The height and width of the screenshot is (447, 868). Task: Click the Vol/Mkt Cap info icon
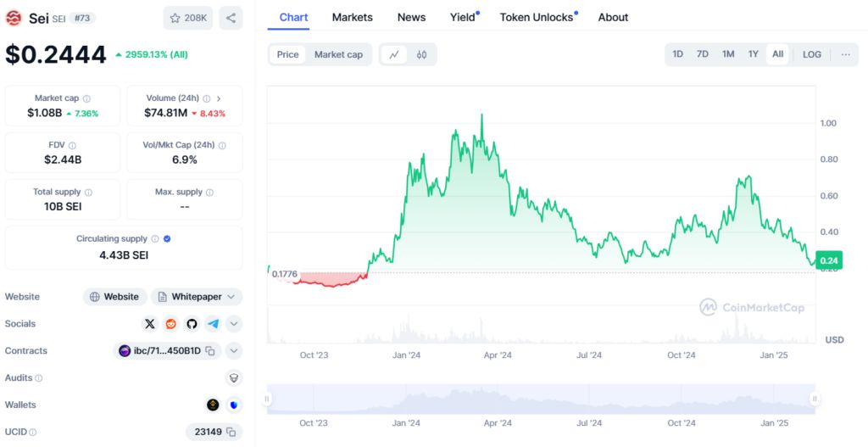222,146
